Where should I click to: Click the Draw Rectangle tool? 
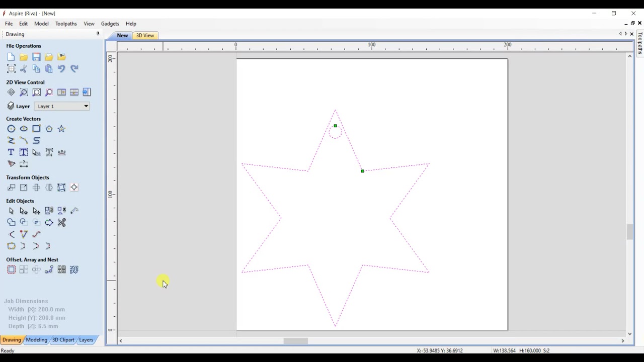click(x=36, y=129)
